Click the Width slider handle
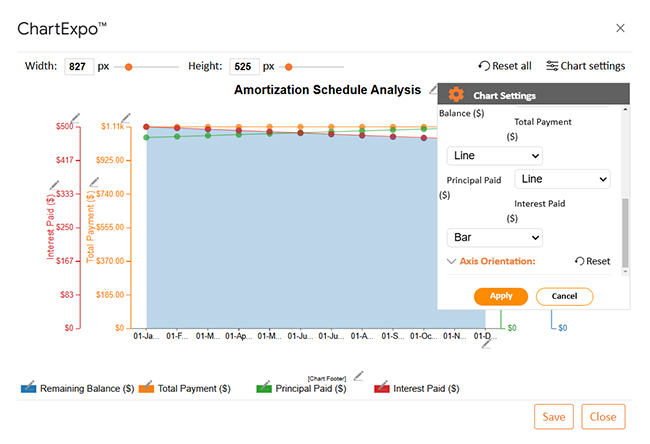 128,67
